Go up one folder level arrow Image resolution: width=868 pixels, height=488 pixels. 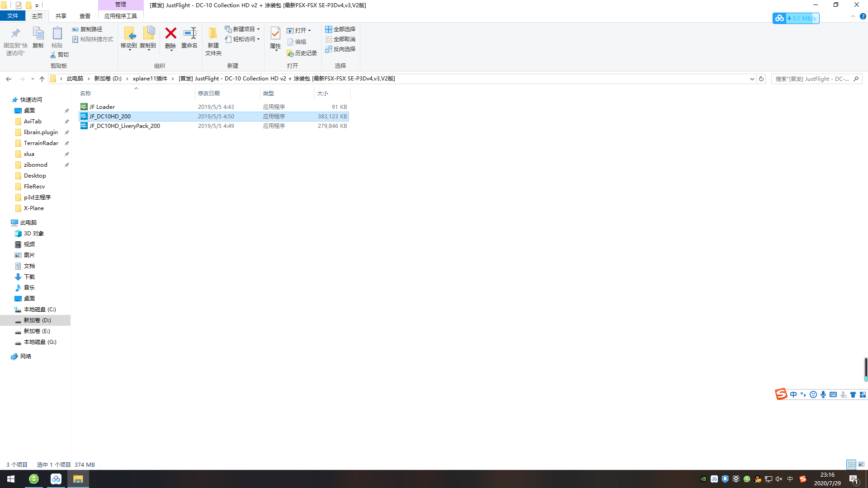(42, 79)
